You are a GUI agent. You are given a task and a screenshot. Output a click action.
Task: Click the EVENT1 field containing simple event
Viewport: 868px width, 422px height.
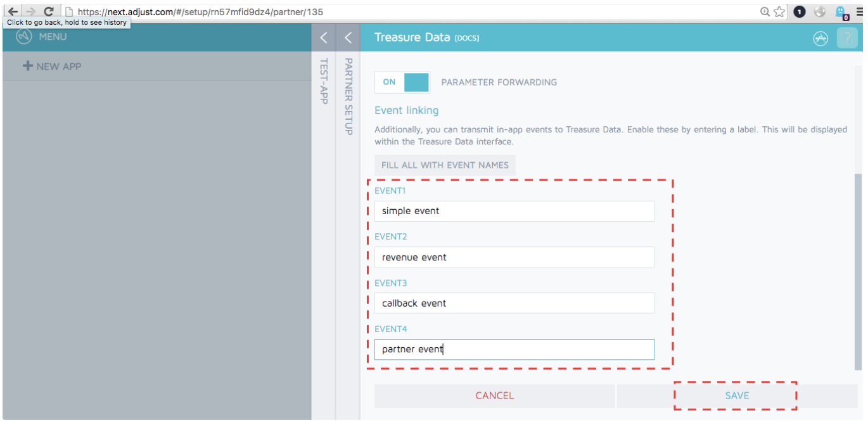coord(514,211)
